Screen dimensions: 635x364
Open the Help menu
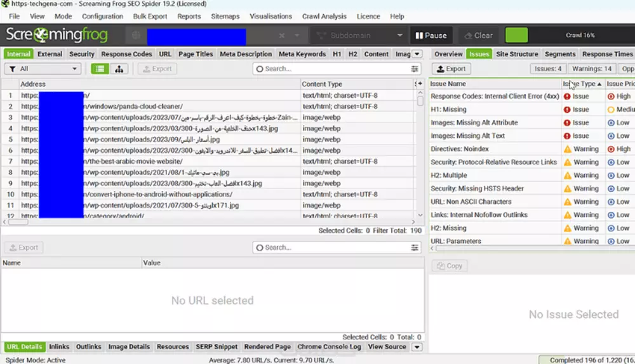(x=397, y=16)
